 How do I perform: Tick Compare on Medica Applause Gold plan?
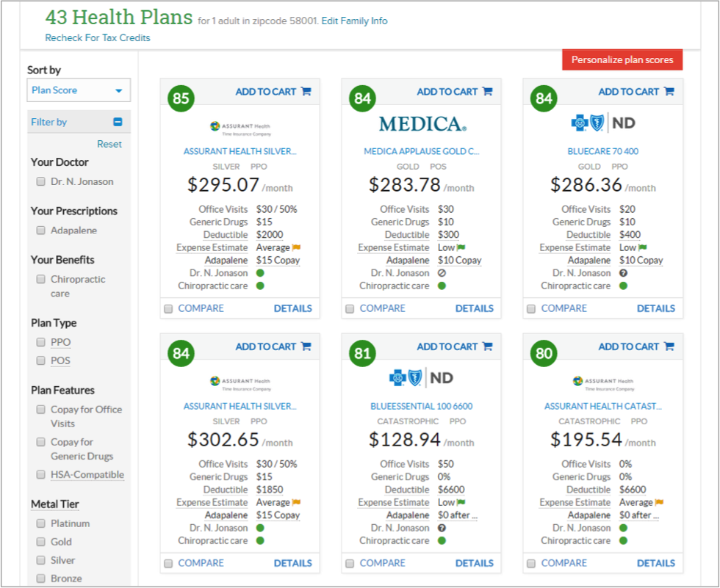click(x=350, y=309)
